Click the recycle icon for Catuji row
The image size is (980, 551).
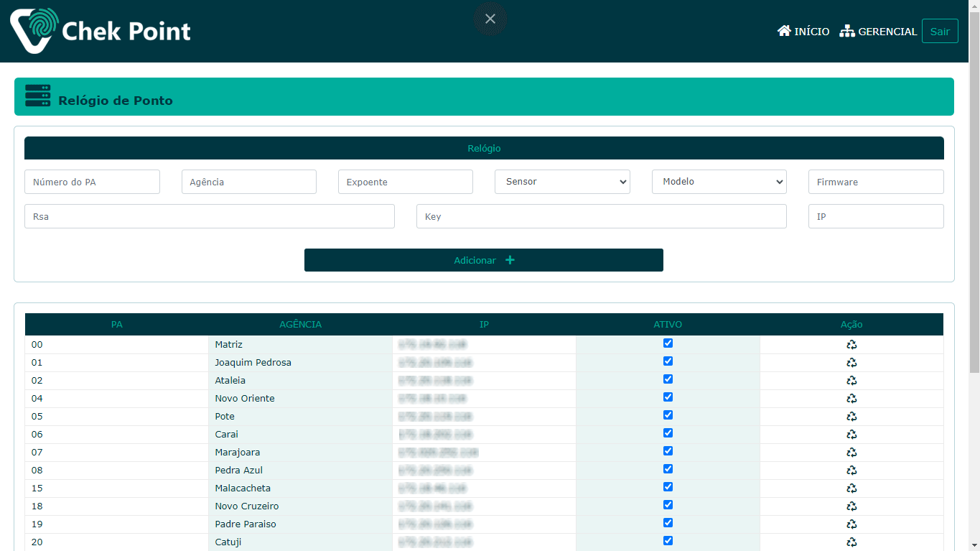click(851, 542)
